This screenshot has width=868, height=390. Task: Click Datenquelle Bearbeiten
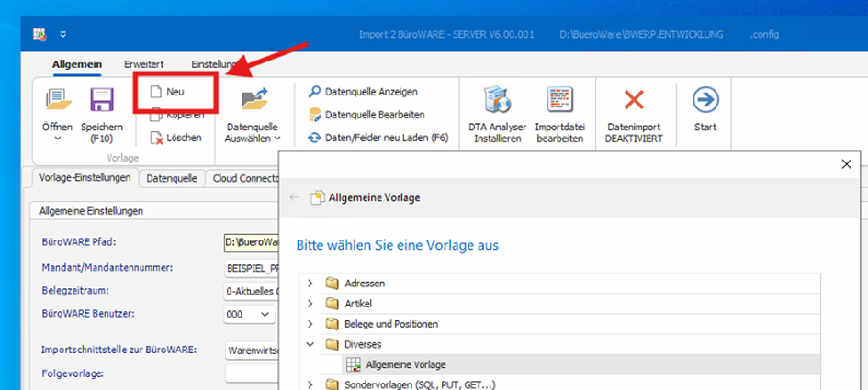pyautogui.click(x=367, y=115)
